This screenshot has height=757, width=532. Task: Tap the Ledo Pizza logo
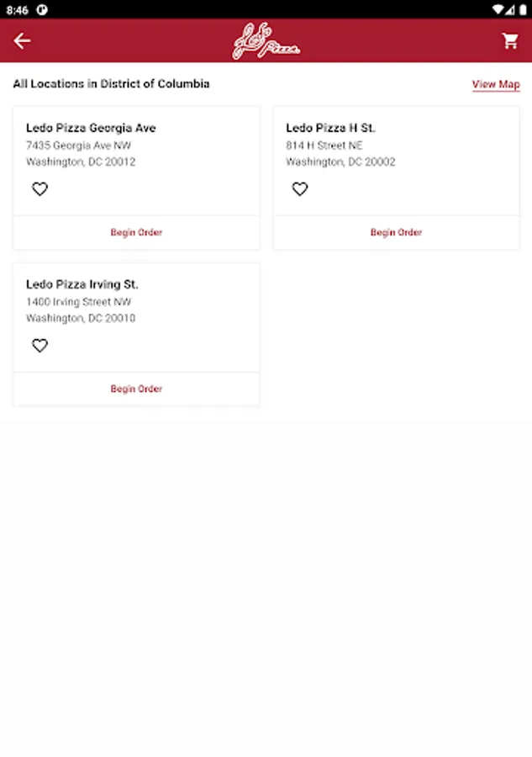(266, 42)
